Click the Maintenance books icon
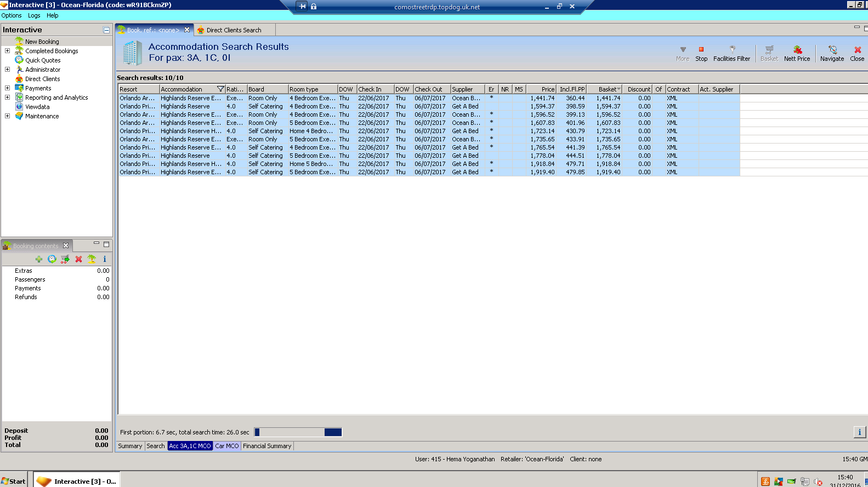868x487 pixels. [19, 116]
